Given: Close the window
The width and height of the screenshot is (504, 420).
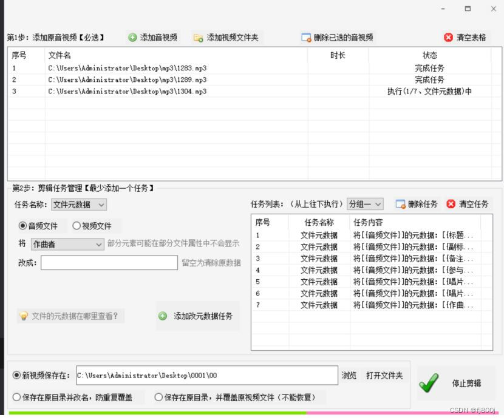Looking at the screenshot, I should tap(494, 9).
